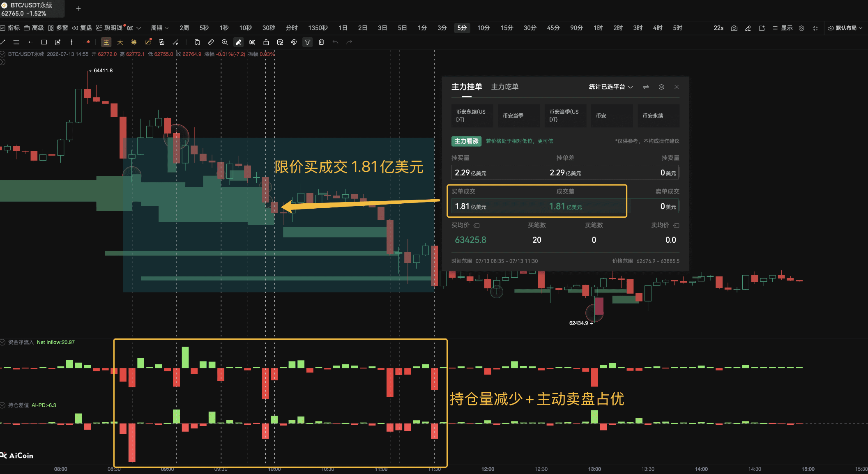Click the redo arrow
Screen dimensions: 868x474
tap(350, 42)
